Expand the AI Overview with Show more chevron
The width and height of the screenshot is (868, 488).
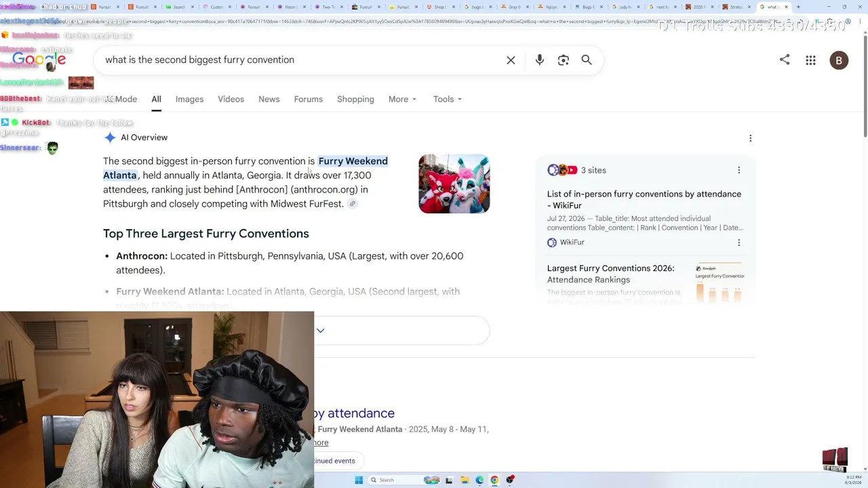click(x=321, y=331)
